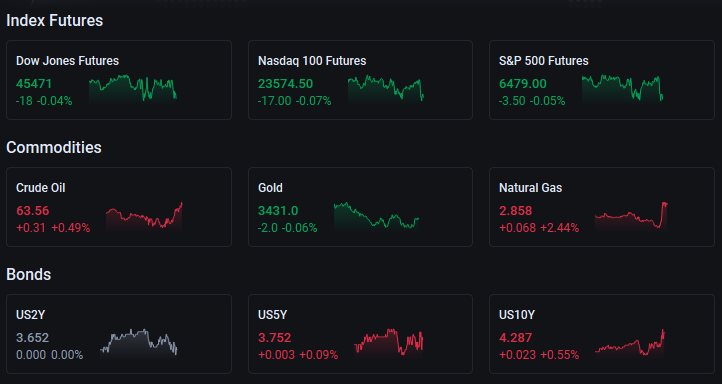The image size is (722, 384).
Task: Select the Crude Oil card title
Action: tap(41, 188)
